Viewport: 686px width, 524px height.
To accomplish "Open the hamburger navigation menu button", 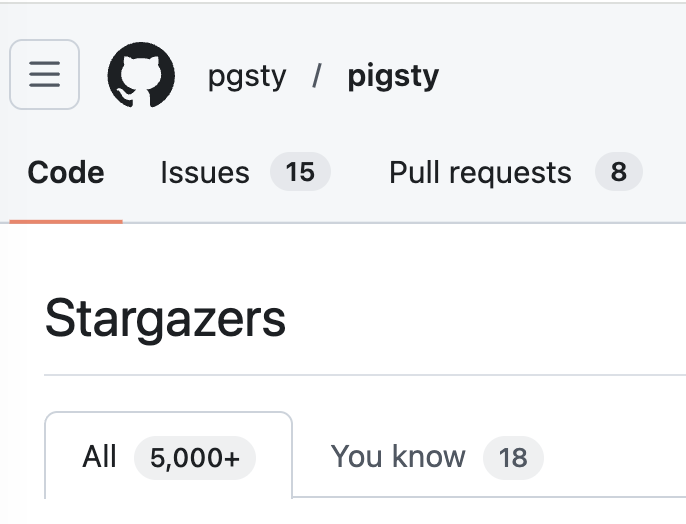I will [x=44, y=74].
